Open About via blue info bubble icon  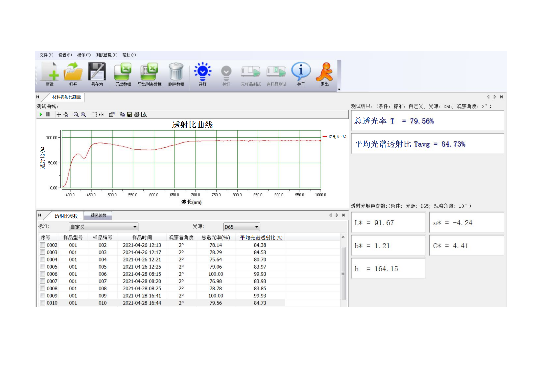[x=301, y=71]
